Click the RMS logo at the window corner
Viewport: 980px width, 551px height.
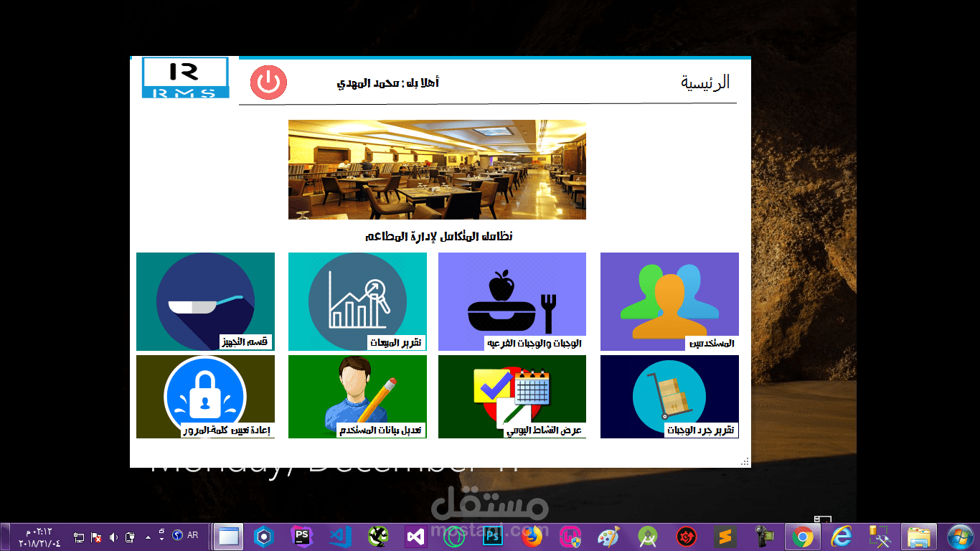[x=185, y=78]
